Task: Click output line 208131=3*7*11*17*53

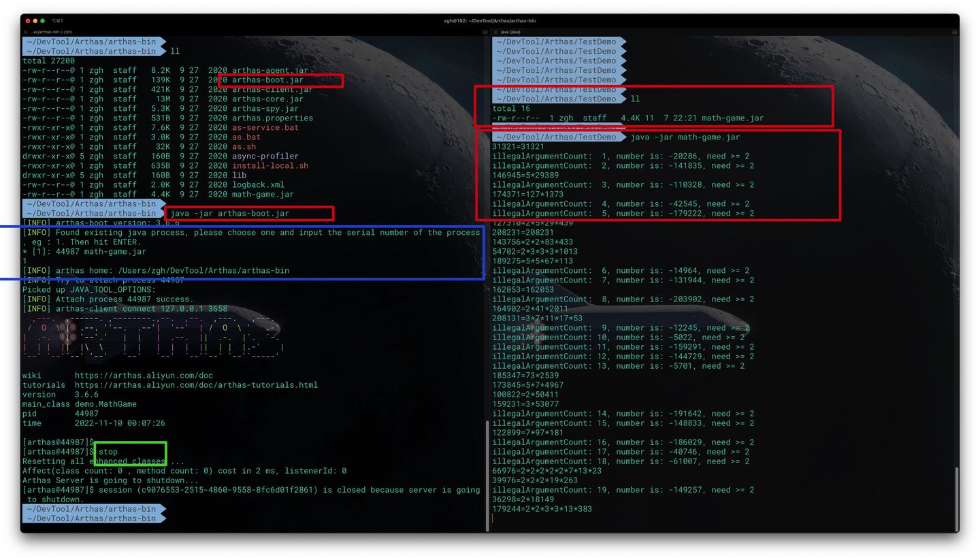Action: point(537,318)
